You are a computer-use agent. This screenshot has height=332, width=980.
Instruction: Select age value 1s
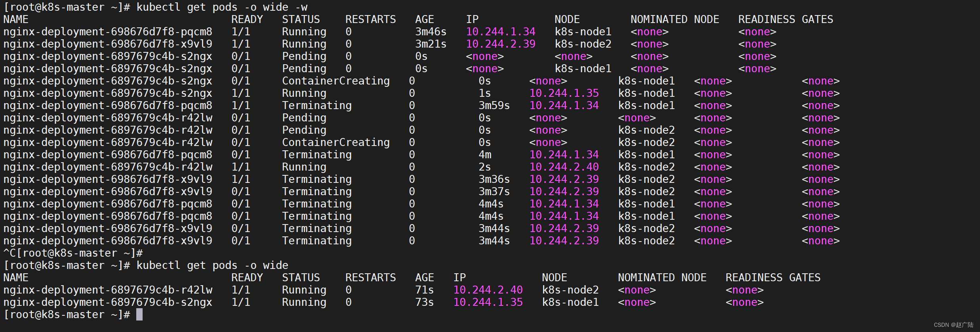[485, 93]
